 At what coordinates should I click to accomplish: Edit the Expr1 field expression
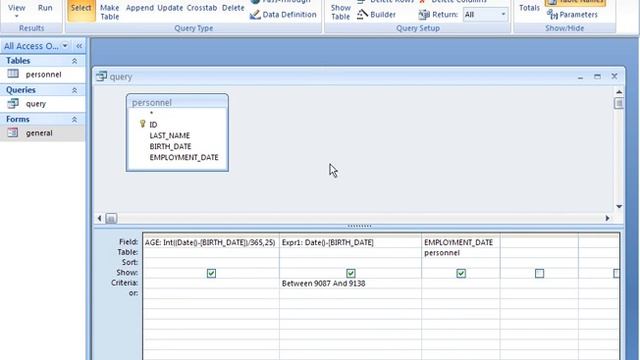(350, 242)
